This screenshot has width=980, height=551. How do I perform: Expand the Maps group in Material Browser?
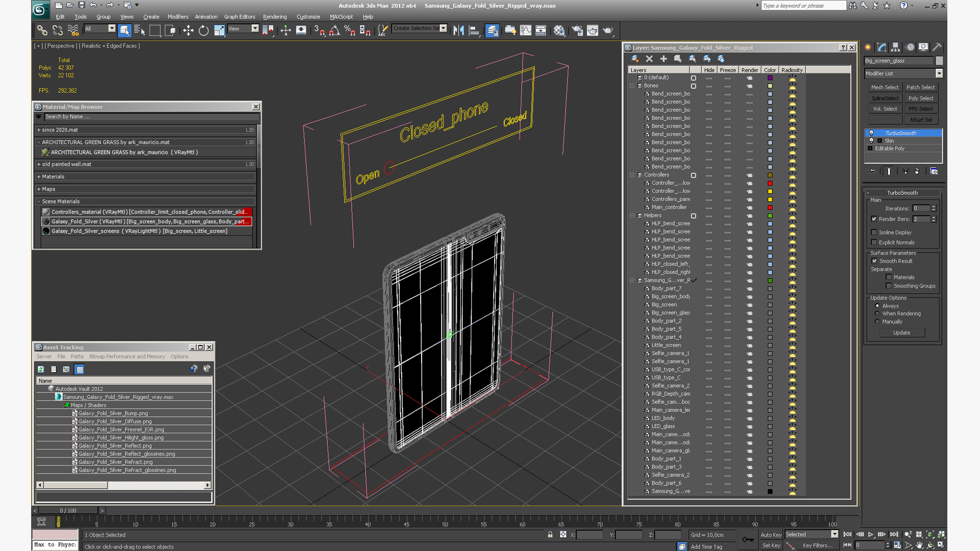pyautogui.click(x=39, y=189)
